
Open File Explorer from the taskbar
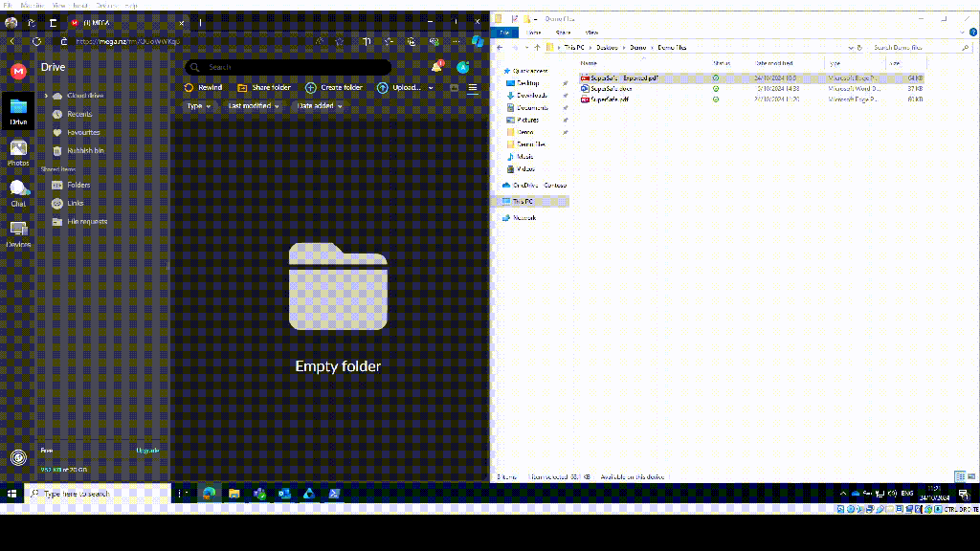pyautogui.click(x=234, y=494)
